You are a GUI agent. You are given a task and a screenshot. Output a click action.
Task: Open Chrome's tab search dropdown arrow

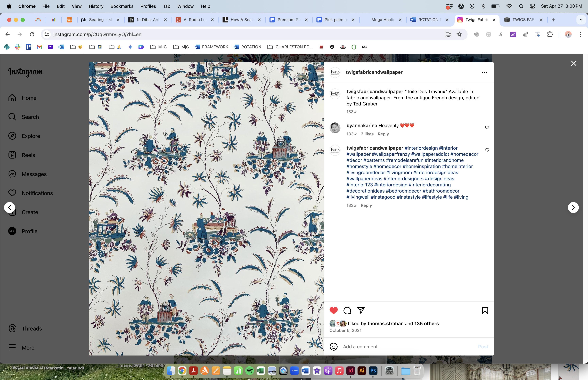pos(581,20)
